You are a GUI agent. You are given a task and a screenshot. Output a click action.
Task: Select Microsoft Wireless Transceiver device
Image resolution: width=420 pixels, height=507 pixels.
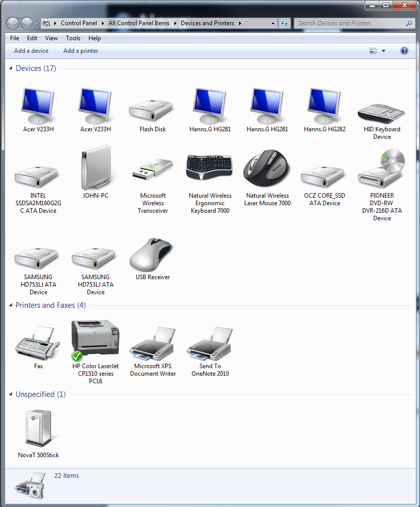153,169
